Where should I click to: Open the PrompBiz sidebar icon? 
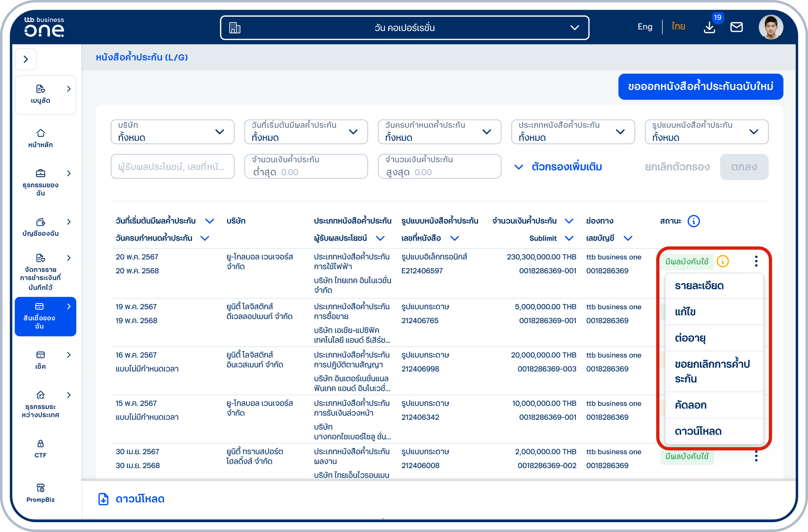(x=40, y=488)
